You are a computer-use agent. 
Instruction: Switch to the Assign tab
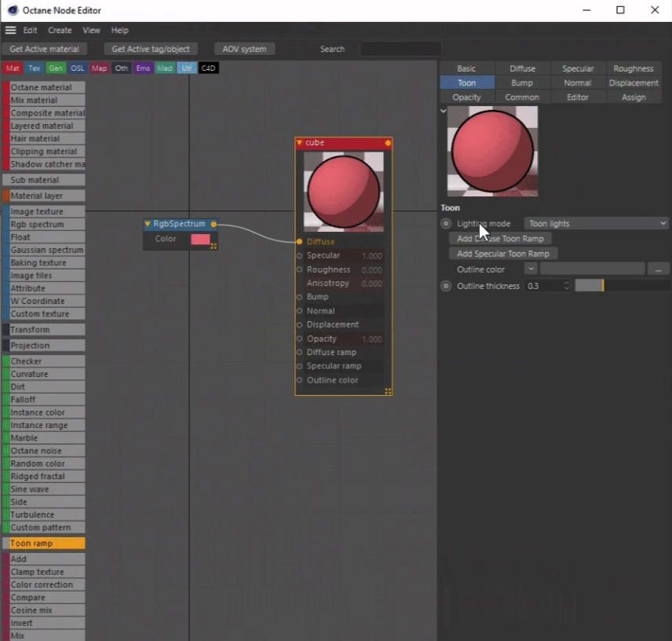pos(634,97)
